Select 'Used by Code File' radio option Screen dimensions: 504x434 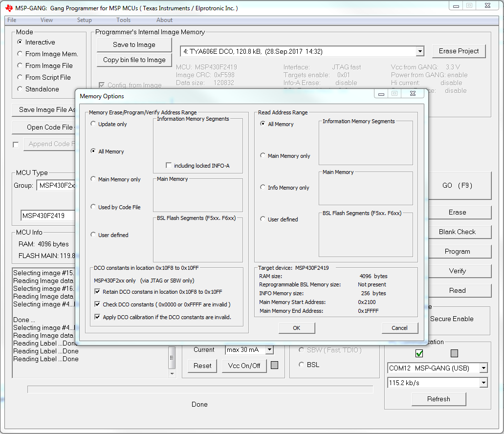coord(93,207)
